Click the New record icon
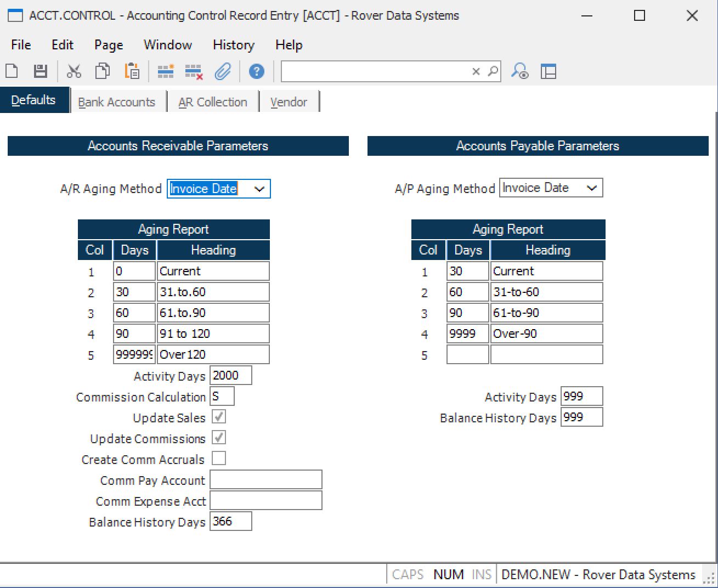Viewport: 718px width, 588px height. 12,71
